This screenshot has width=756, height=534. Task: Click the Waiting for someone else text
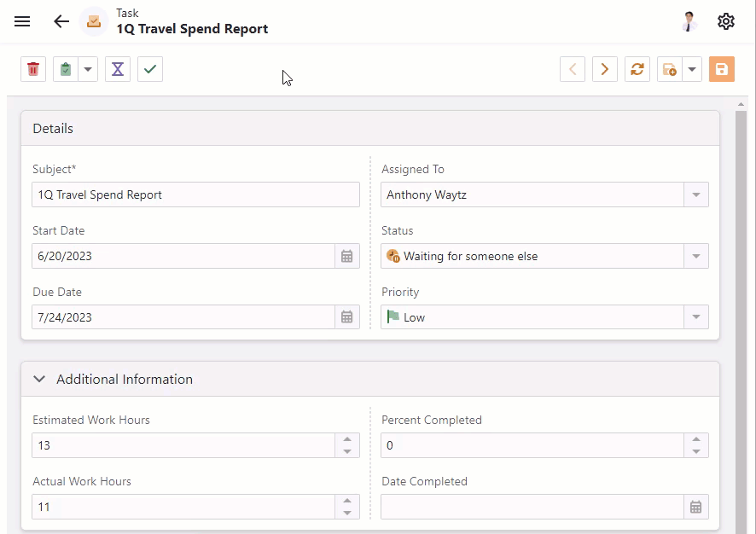tap(470, 256)
